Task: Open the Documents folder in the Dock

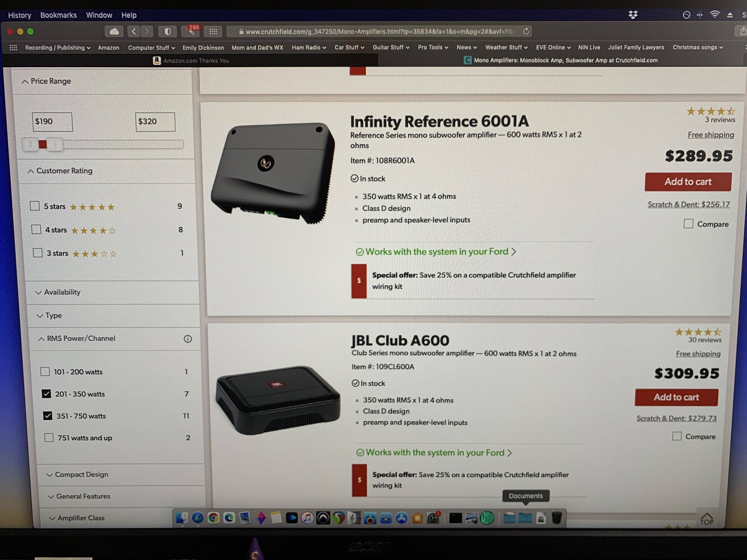Action: coord(525,517)
